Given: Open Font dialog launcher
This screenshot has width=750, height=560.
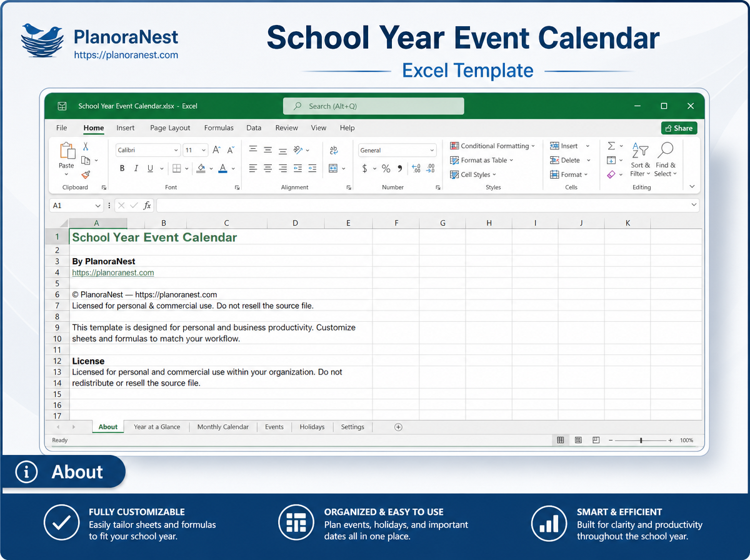Looking at the screenshot, I should click(x=237, y=187).
